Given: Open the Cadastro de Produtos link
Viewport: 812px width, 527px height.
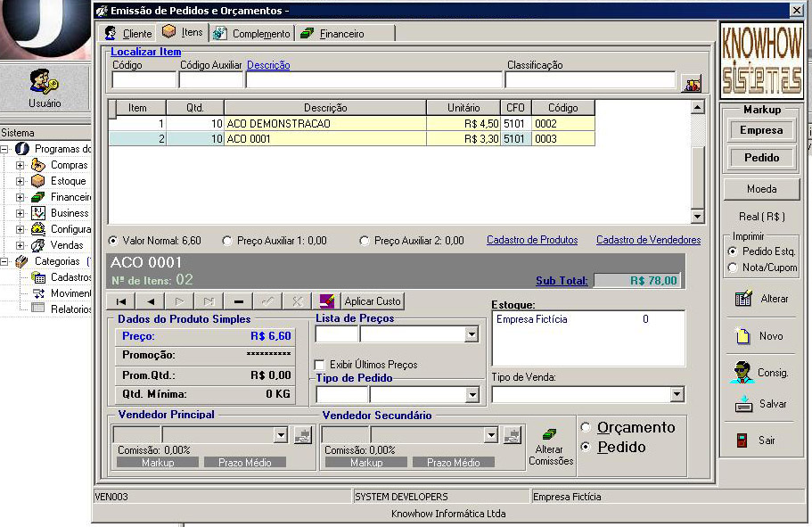Looking at the screenshot, I should [531, 241].
